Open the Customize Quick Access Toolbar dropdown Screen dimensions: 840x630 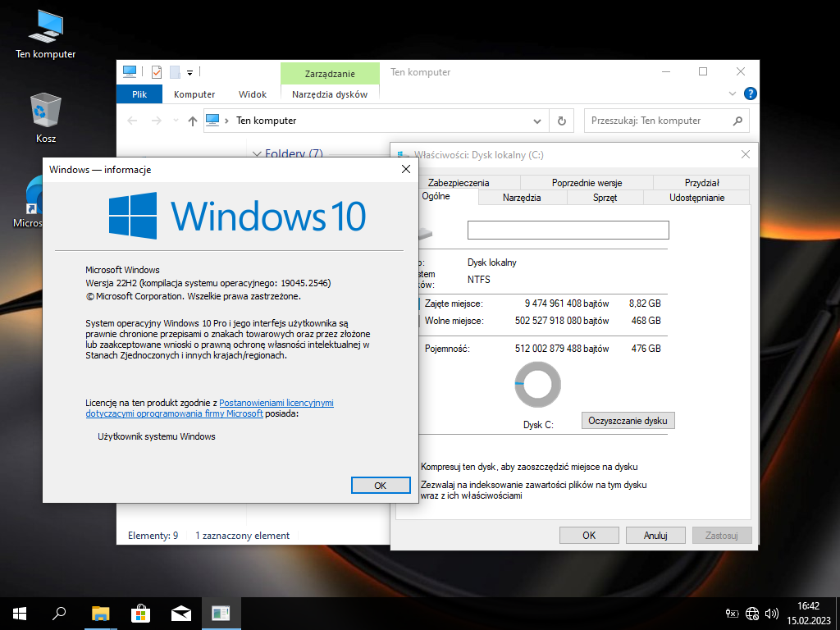(x=189, y=72)
